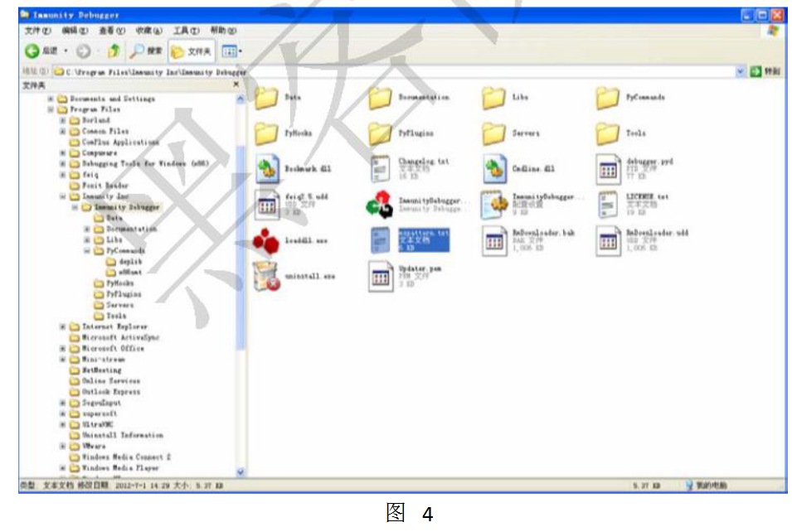Open the Tools (工具) menu
This screenshot has height=532, width=792.
(187, 31)
